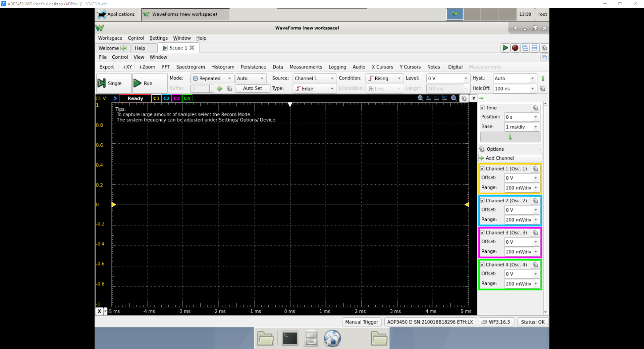Open Channel 4 Range dropdown
644x349 pixels.
[522, 284]
